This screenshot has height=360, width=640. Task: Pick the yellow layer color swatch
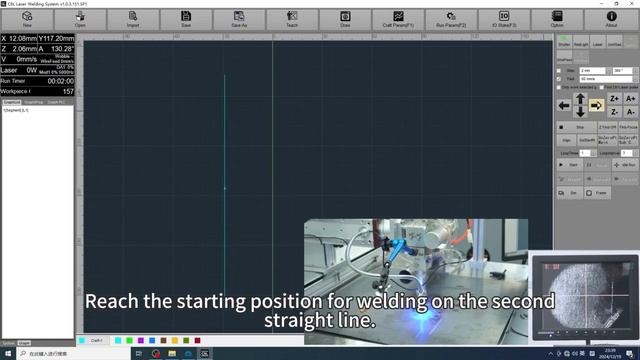175,340
